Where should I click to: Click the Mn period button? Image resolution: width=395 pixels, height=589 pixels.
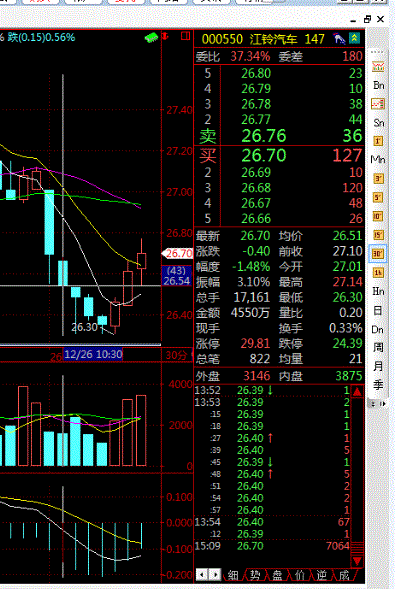tap(378, 160)
